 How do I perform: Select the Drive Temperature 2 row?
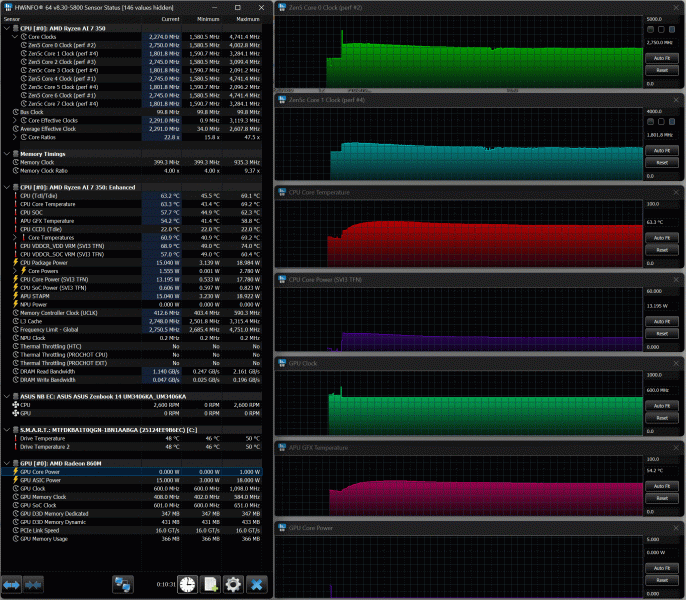[131, 447]
